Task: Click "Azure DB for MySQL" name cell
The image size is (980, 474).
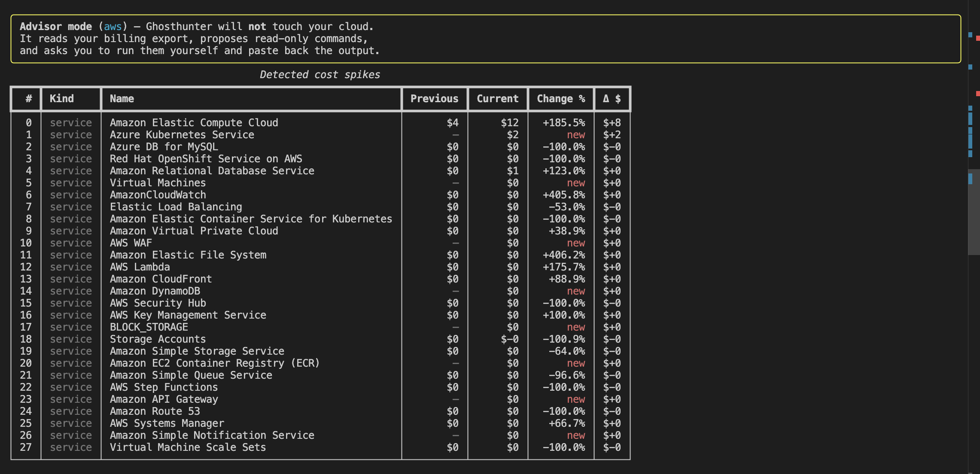Action: (x=164, y=147)
